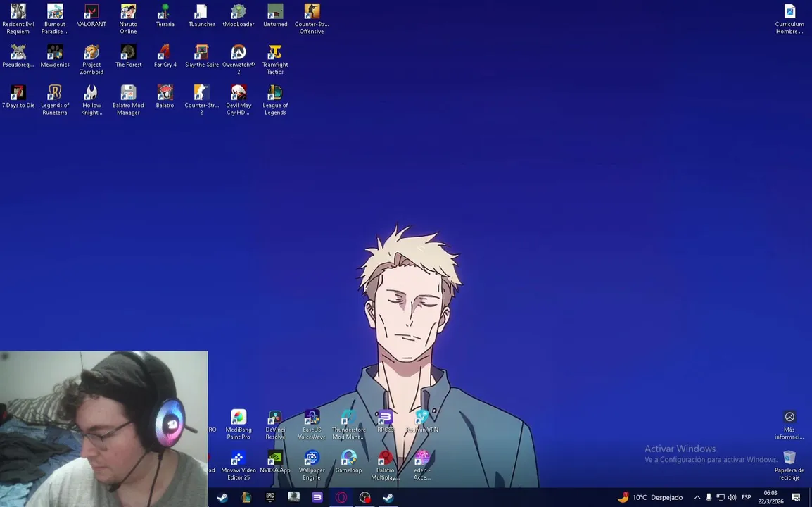Expand the hidden system tray icons chevron
The width and height of the screenshot is (812, 507).
point(697,497)
